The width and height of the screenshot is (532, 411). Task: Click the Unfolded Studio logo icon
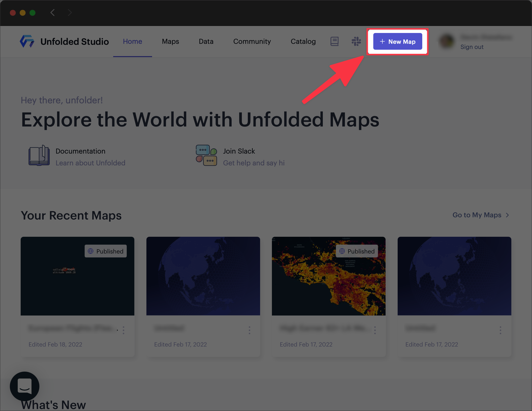[27, 41]
